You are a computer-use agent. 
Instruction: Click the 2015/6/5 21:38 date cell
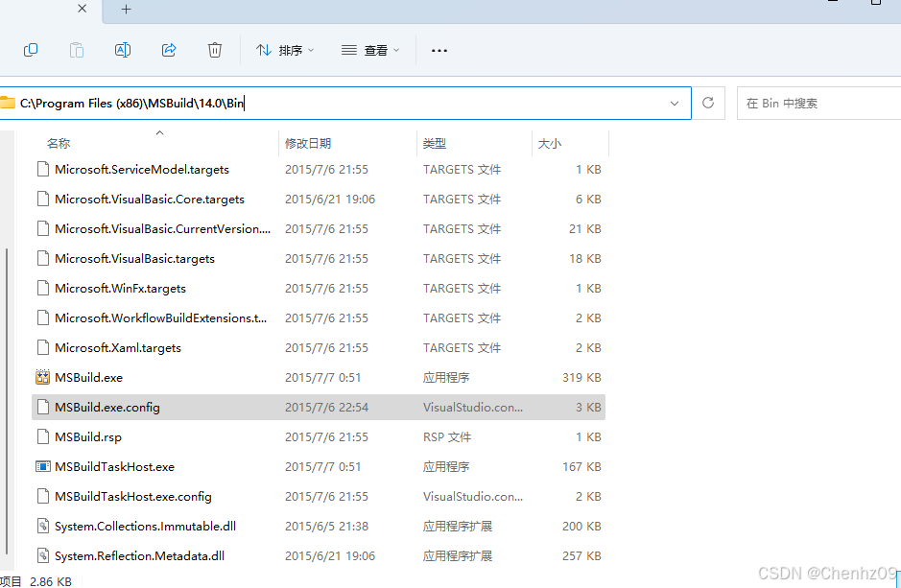click(x=326, y=527)
